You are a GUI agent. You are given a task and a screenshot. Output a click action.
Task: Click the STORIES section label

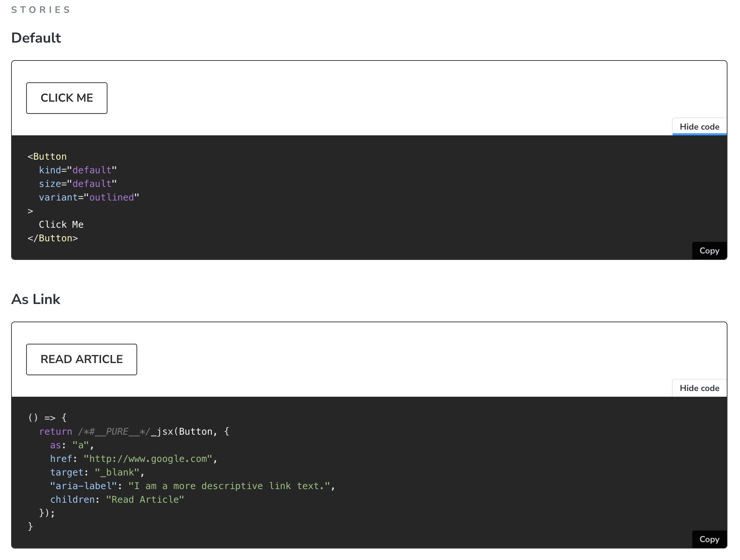coord(41,10)
